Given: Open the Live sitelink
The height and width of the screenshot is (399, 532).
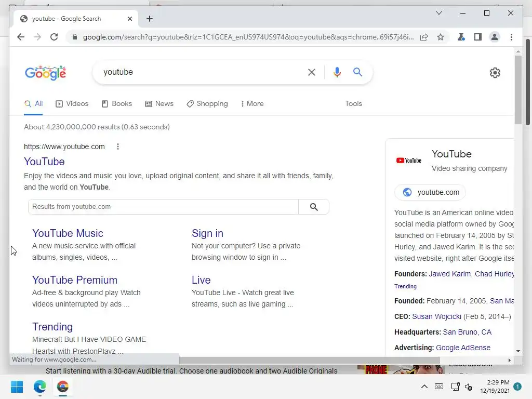Looking at the screenshot, I should tap(201, 280).
